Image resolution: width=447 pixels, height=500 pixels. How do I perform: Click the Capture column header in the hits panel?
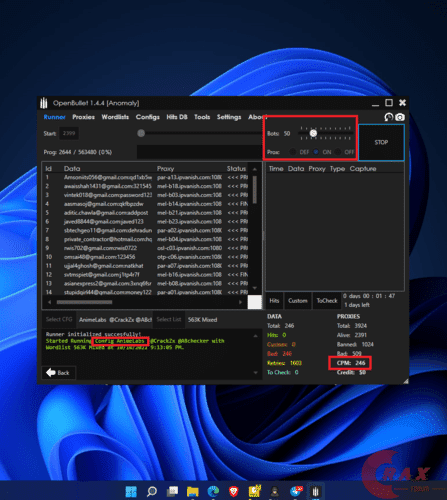[x=363, y=169]
